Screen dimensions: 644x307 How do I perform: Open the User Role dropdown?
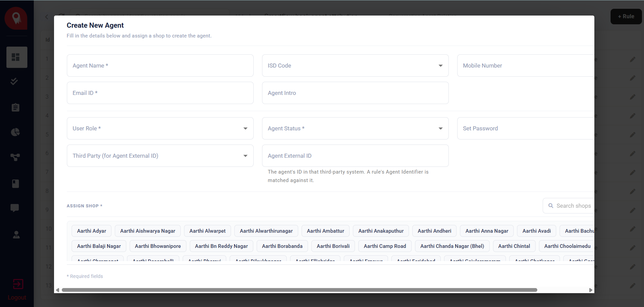[x=160, y=128]
